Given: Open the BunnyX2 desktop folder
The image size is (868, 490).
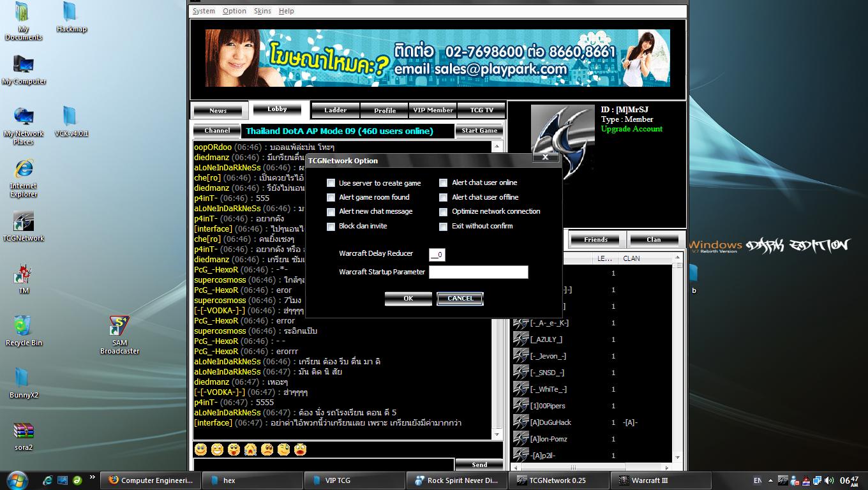Looking at the screenshot, I should [24, 383].
